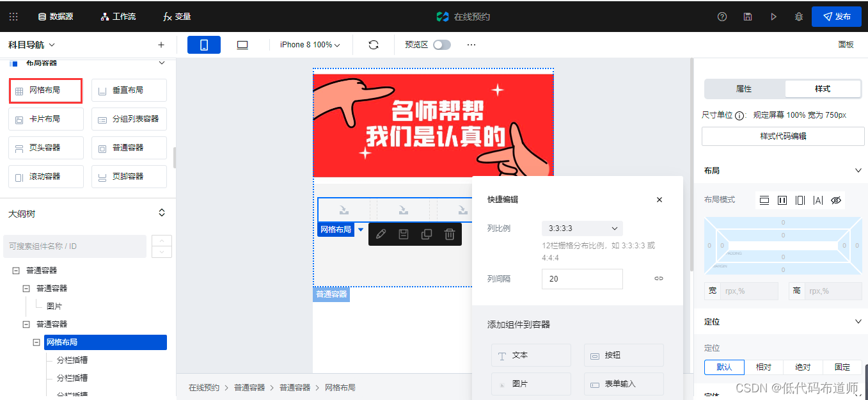Click the outline tree search field
The image size is (868, 400).
pos(74,246)
